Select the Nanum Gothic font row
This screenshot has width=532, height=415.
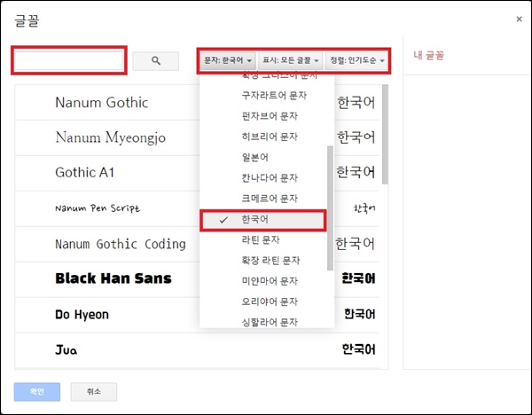click(x=197, y=103)
